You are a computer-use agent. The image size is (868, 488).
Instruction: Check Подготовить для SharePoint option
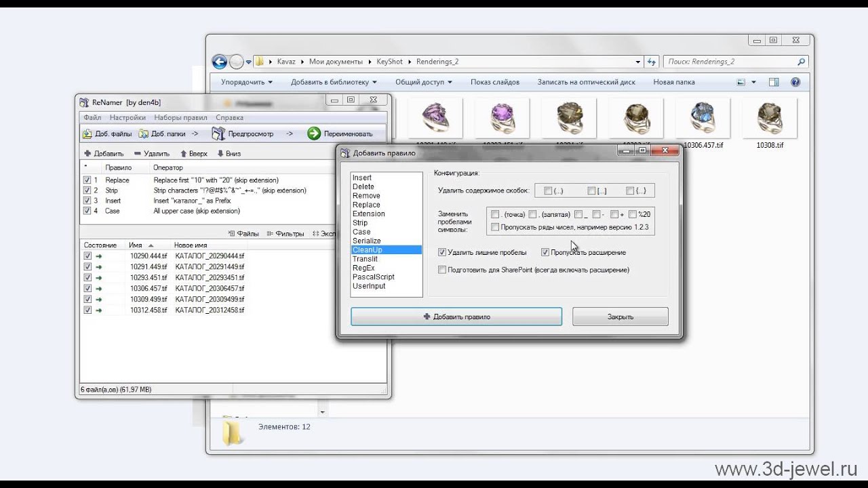(x=442, y=270)
